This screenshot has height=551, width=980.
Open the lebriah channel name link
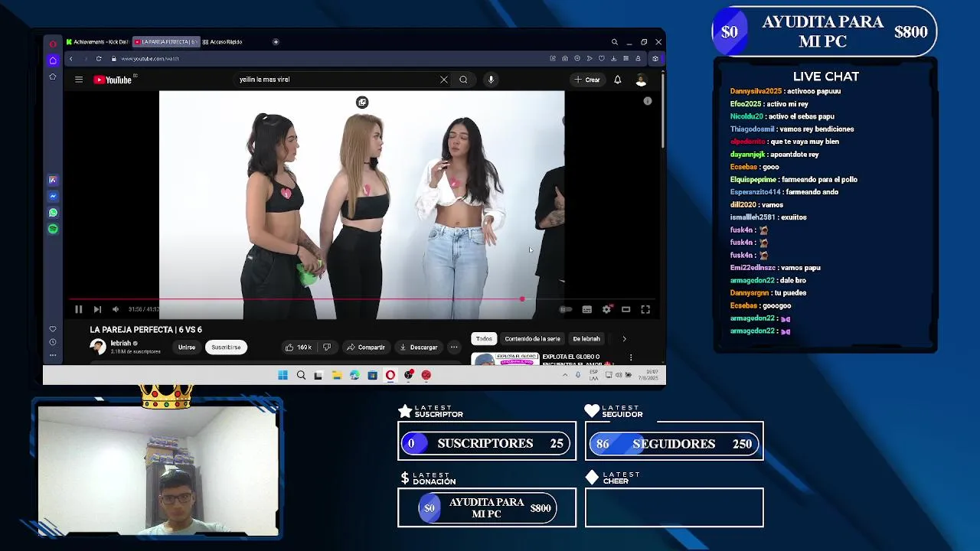tap(121, 344)
